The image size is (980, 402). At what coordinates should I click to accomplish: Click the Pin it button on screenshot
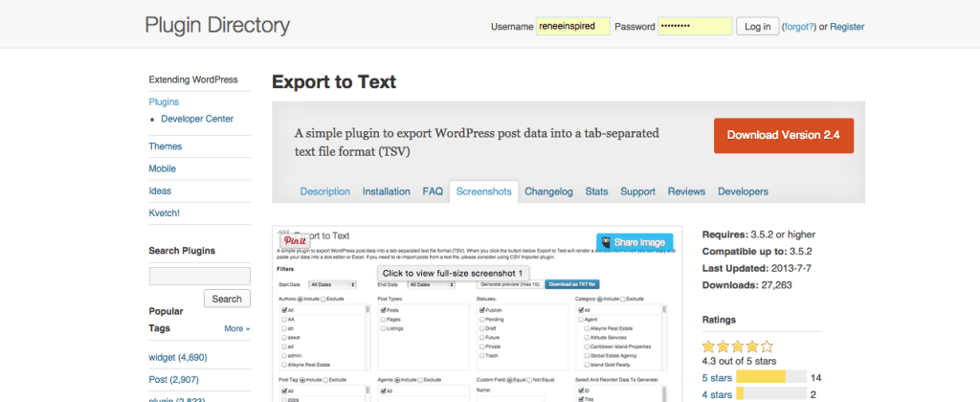pyautogui.click(x=294, y=240)
